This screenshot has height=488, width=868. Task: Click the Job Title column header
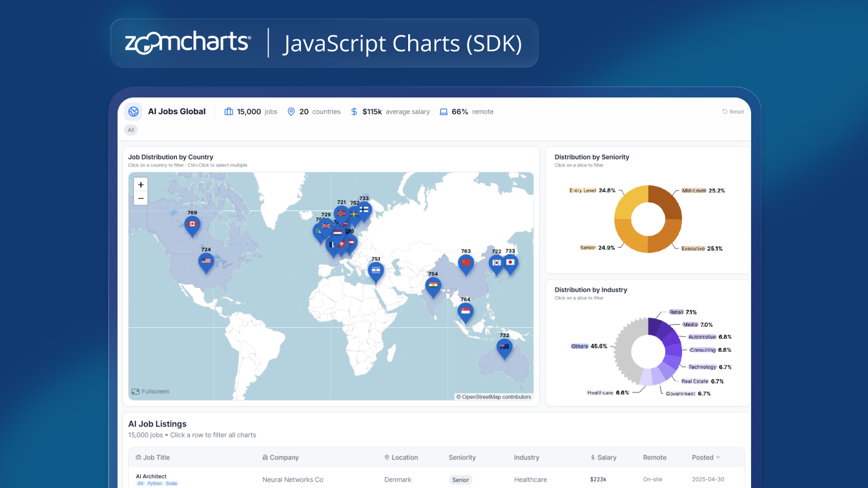click(x=156, y=458)
